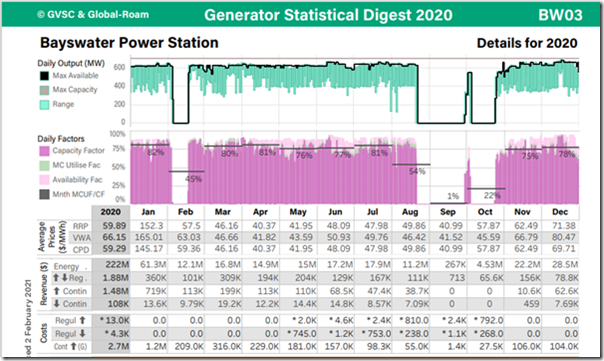This screenshot has height=361, width=604.
Task: Select the Aug column header
Action: click(x=410, y=212)
